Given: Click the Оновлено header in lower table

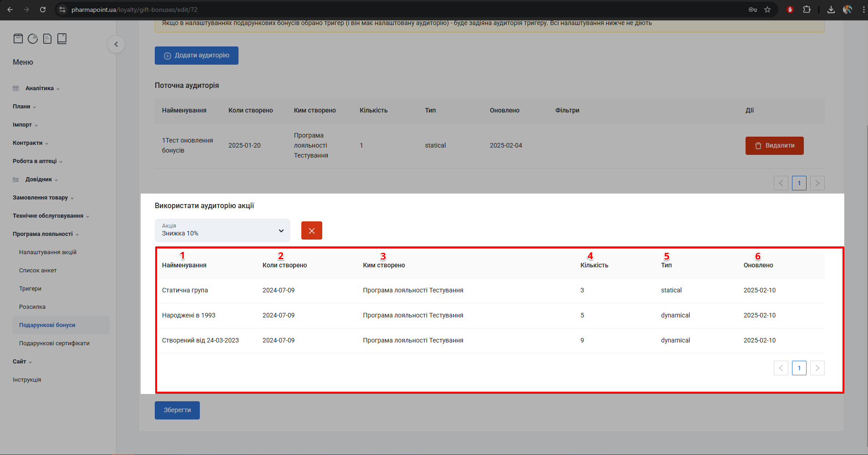Looking at the screenshot, I should click(x=758, y=265).
